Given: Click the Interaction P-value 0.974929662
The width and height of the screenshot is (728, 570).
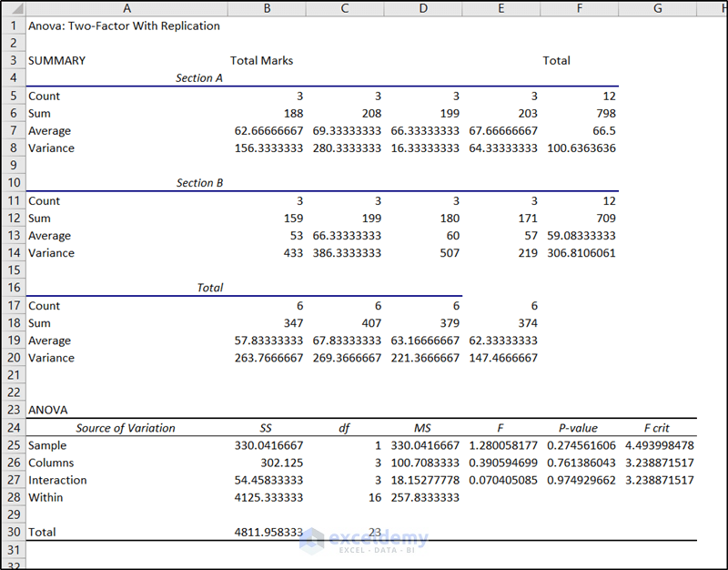Looking at the screenshot, I should [x=581, y=480].
